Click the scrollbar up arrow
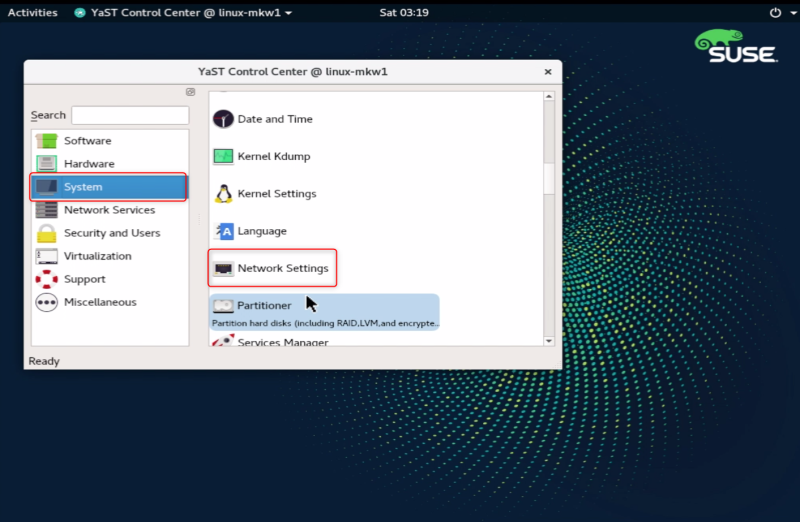The height and width of the screenshot is (522, 800). (x=549, y=96)
